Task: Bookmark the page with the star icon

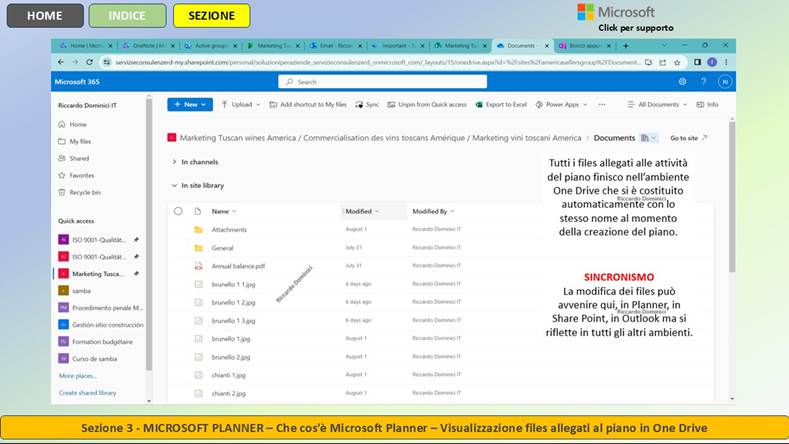Action: (x=677, y=62)
